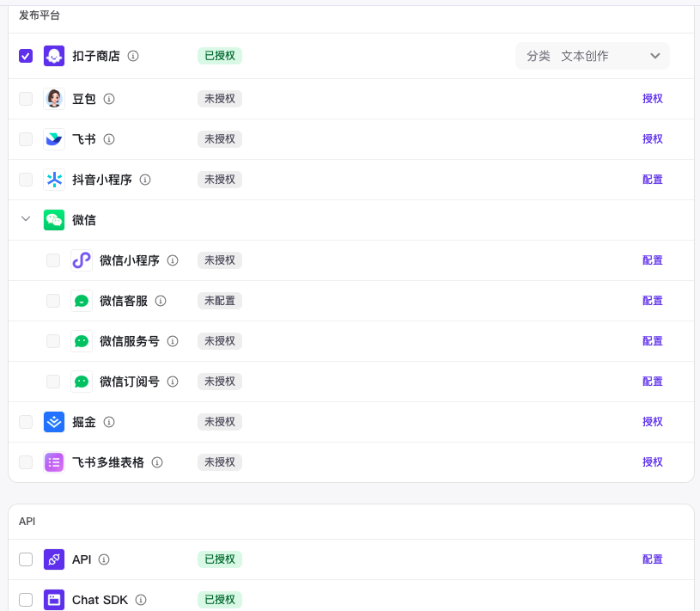This screenshot has height=611, width=700.
Task: Click 配置 link for 微信服务号
Action: (652, 341)
